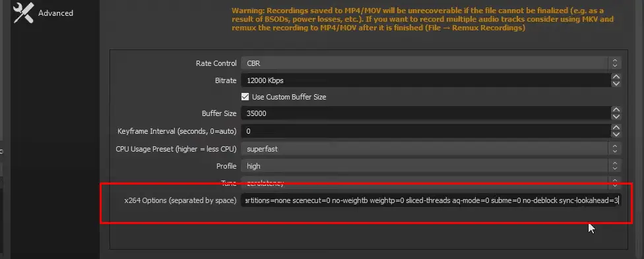Screen dimensions: 644x259
Task: Click the Keyframe Interval input field
Action: 426,131
